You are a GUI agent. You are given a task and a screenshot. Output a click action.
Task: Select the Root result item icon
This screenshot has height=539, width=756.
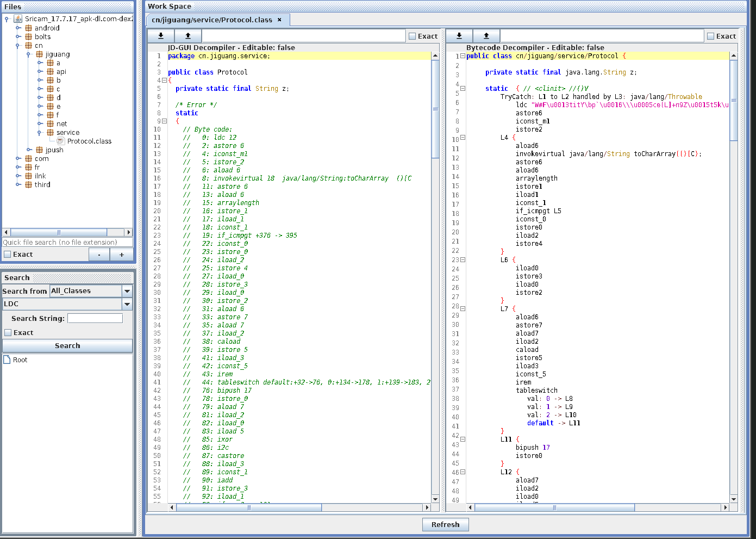7,360
